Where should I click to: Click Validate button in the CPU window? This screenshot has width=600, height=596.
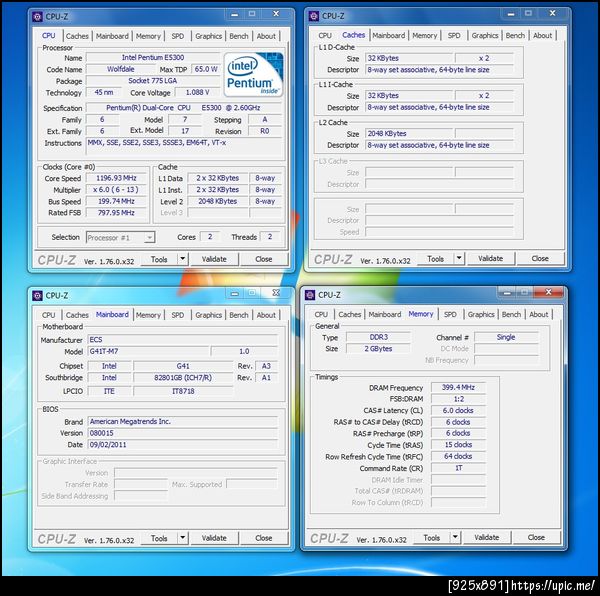214,259
